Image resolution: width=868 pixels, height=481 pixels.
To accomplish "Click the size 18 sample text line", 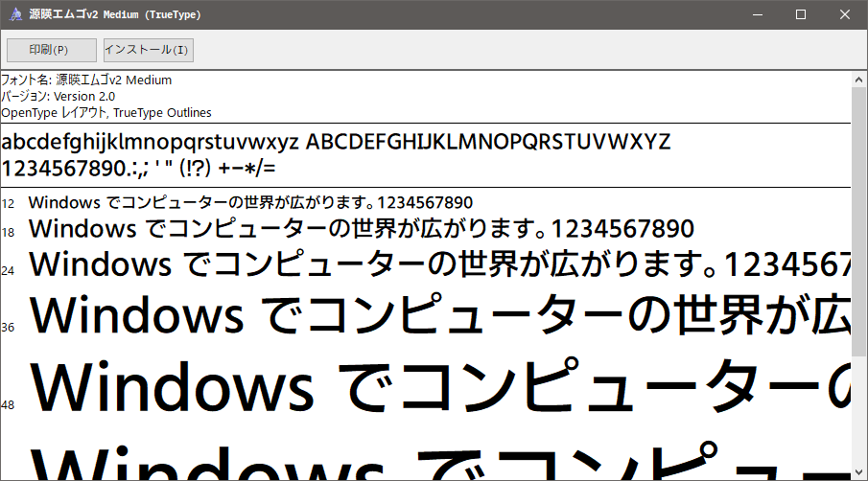I will 362,228.
